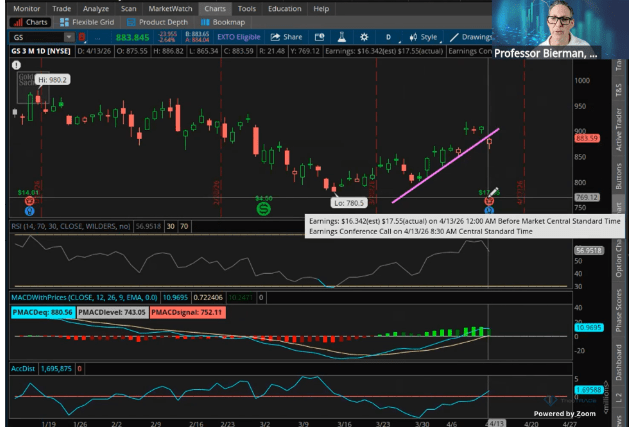Toggle the Buttons sidebar panel

(618, 176)
